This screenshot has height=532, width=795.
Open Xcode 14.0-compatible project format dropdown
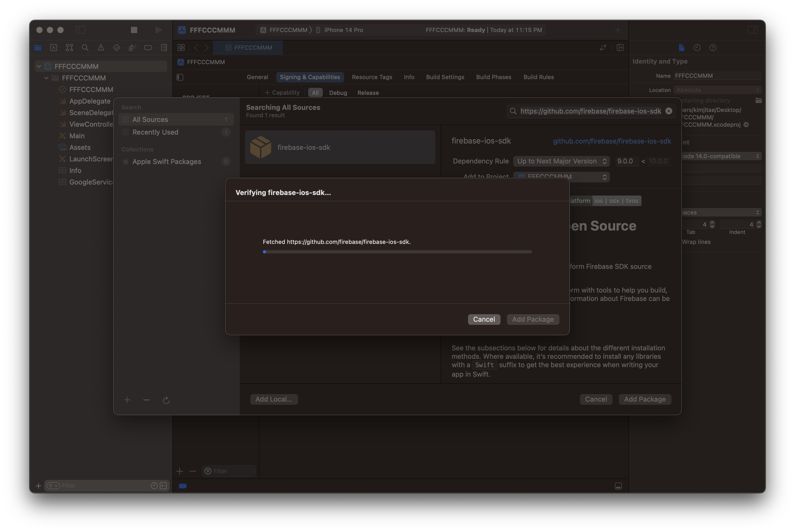click(721, 156)
